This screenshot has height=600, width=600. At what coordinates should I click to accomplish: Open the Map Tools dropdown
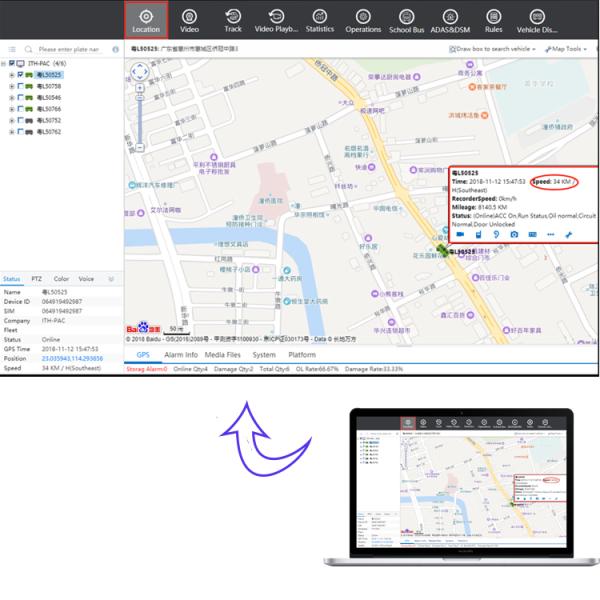coord(570,48)
